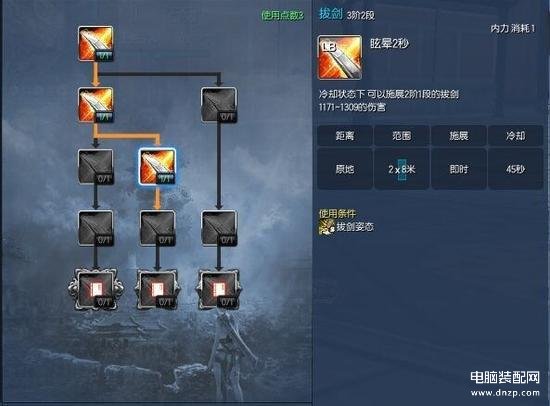Image resolution: width=550 pixels, height=406 pixels.
Task: Select the 2x8米 range cell
Action: pyautogui.click(x=402, y=169)
